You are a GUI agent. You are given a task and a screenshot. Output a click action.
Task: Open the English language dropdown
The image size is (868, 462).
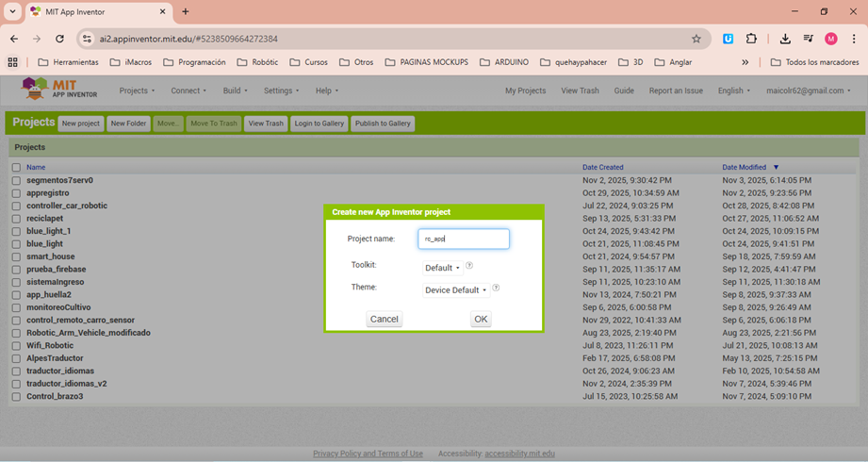point(734,91)
